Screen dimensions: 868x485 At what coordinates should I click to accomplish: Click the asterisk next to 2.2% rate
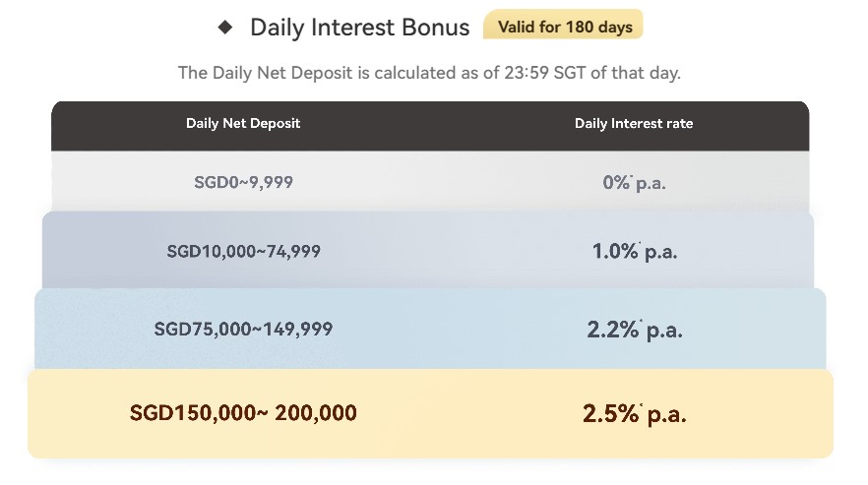pyautogui.click(x=644, y=322)
